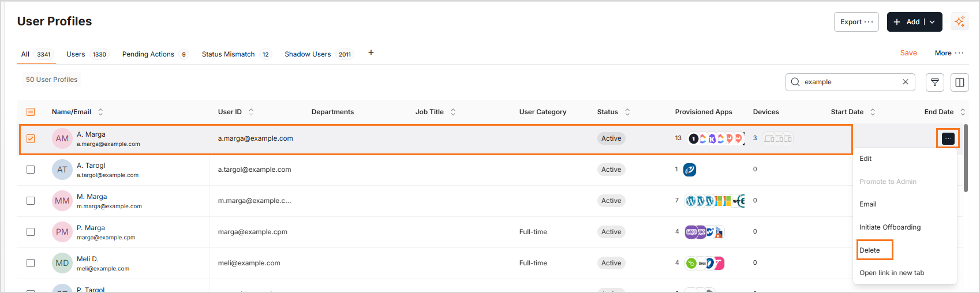
Task: Click the three-dots row action button
Action: tap(948, 138)
